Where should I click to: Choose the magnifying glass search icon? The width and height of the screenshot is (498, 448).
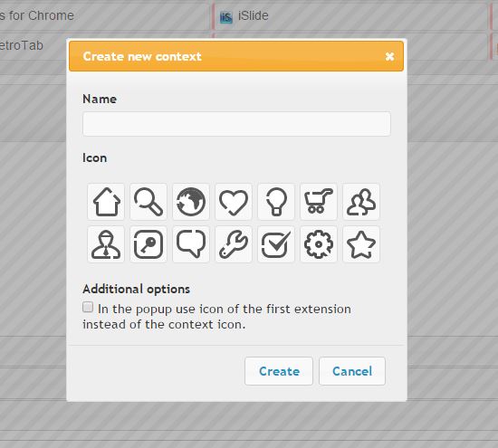pyautogui.click(x=148, y=202)
